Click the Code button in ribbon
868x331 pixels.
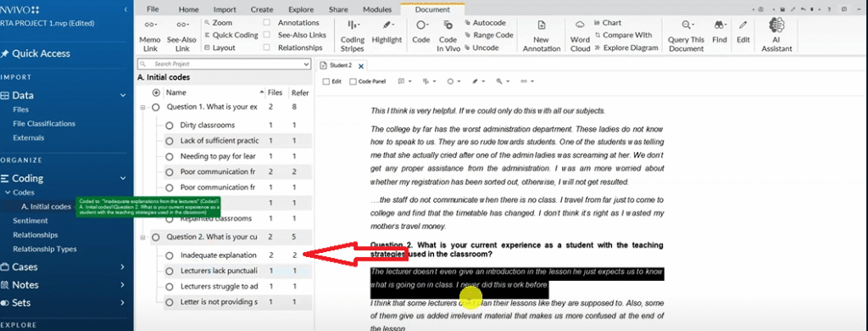[421, 32]
